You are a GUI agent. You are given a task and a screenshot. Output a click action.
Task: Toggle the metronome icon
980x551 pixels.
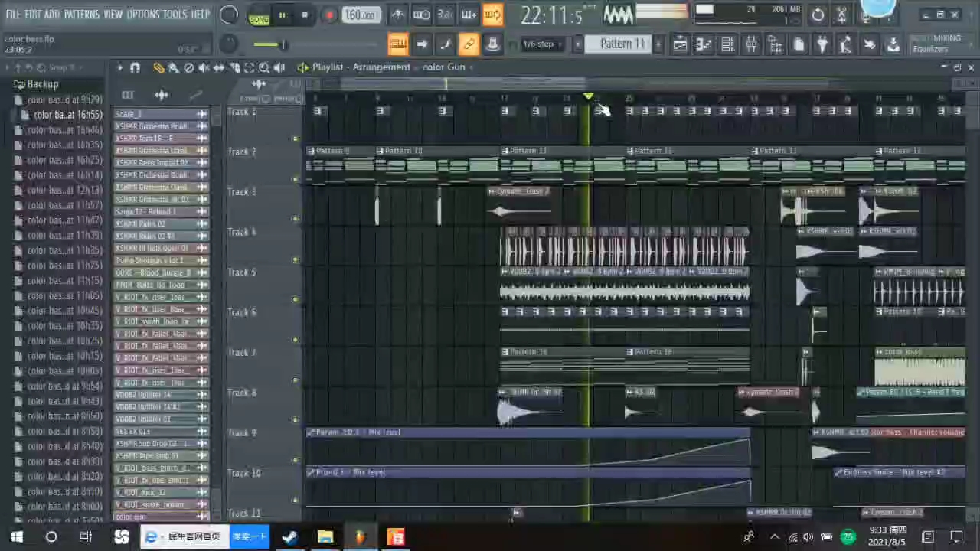pyautogui.click(x=397, y=15)
